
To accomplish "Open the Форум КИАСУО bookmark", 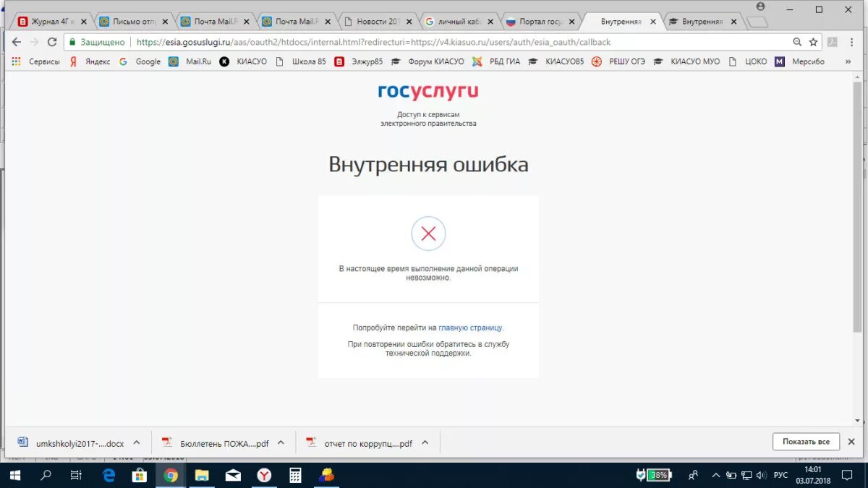I will 428,61.
